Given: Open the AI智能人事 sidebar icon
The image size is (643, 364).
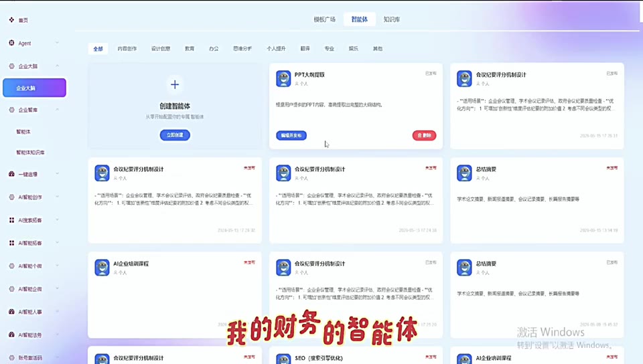Looking at the screenshot, I should (11, 312).
